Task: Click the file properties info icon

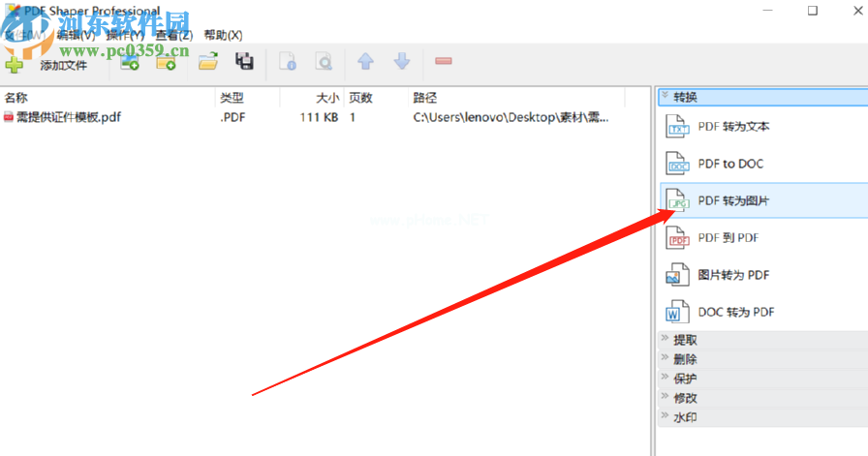Action: (x=287, y=63)
